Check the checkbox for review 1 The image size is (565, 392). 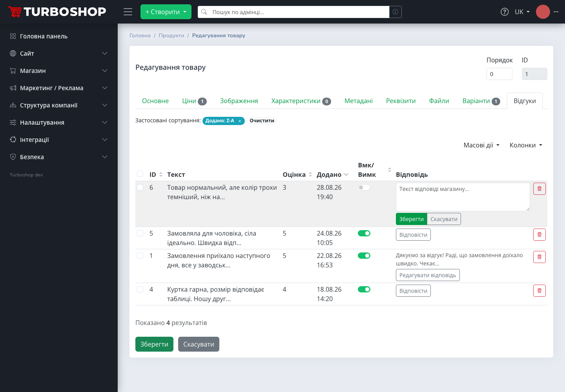pyautogui.click(x=140, y=256)
